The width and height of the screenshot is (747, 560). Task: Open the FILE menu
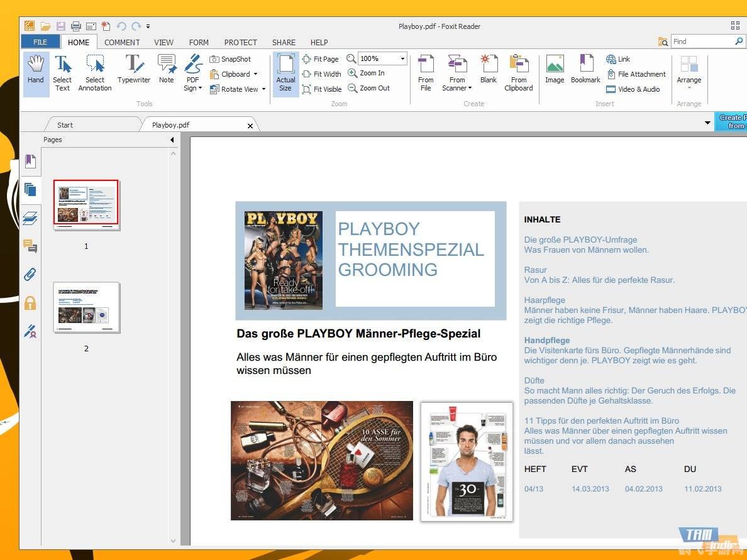click(39, 41)
